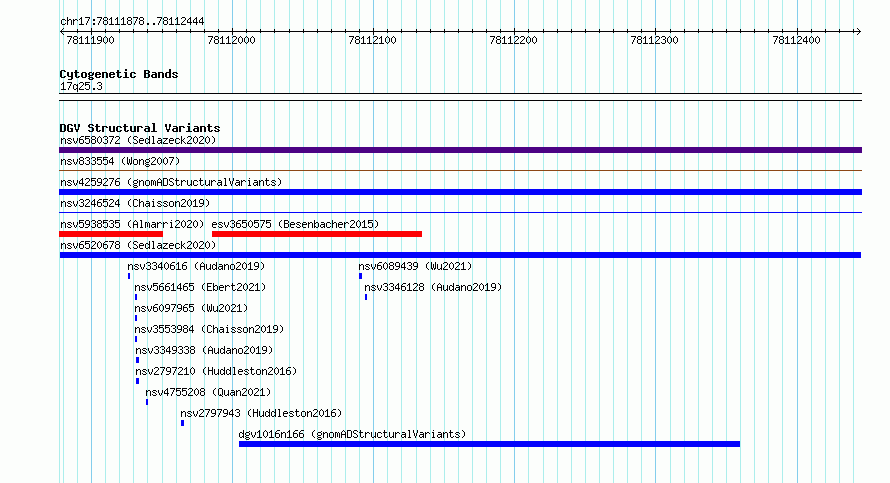Select the blue dgv1016n166 variant bar
The width and height of the screenshot is (890, 483).
coord(489,444)
